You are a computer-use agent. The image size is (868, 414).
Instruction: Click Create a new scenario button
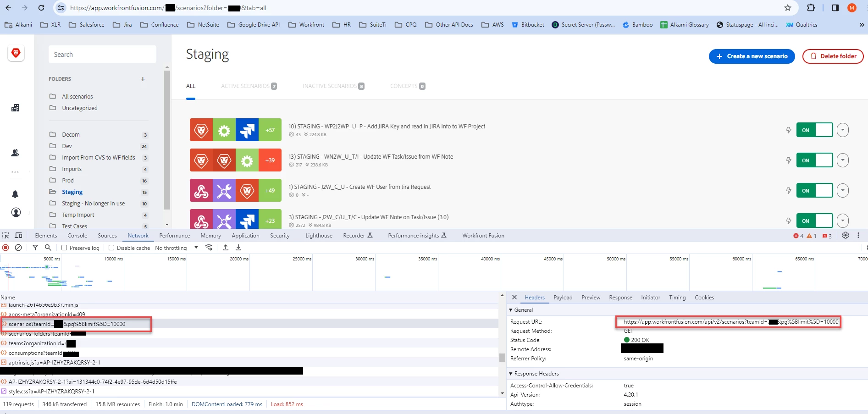tap(752, 56)
